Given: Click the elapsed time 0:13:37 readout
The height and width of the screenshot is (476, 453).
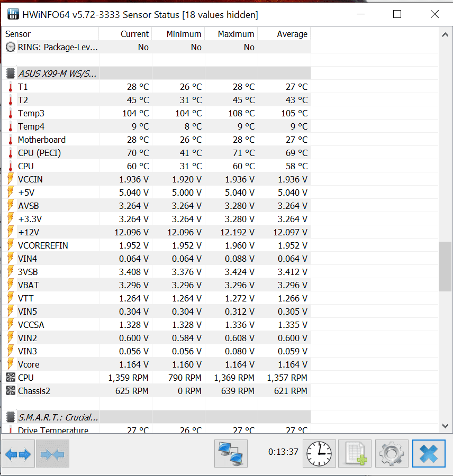Looking at the screenshot, I should pos(283,452).
